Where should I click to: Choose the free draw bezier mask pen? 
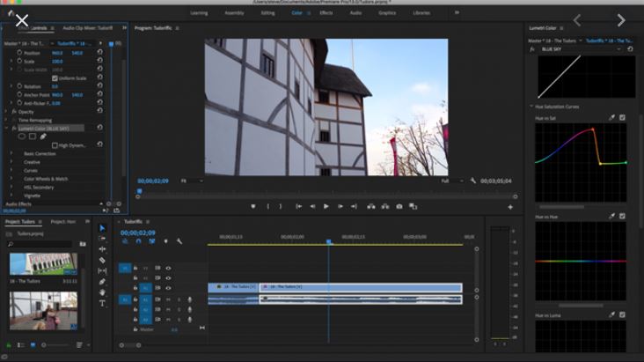click(x=43, y=137)
